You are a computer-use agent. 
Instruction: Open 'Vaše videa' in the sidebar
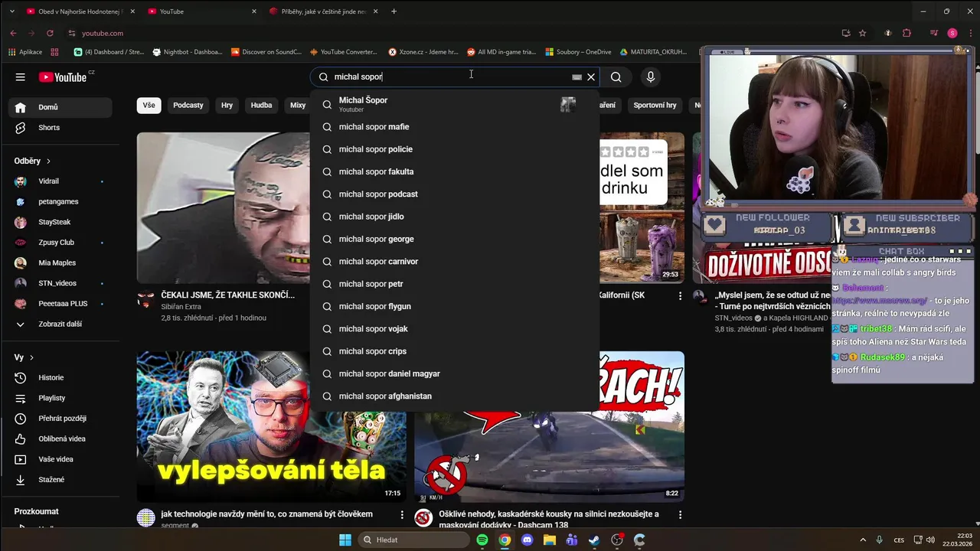pos(60,459)
